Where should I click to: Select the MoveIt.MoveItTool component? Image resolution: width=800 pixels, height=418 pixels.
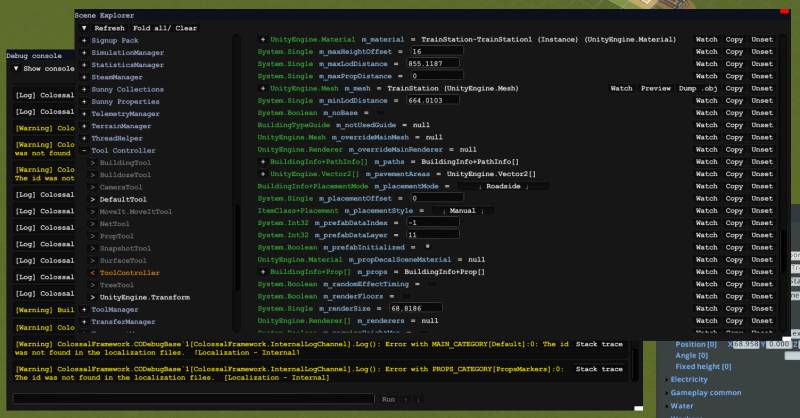(x=136, y=212)
